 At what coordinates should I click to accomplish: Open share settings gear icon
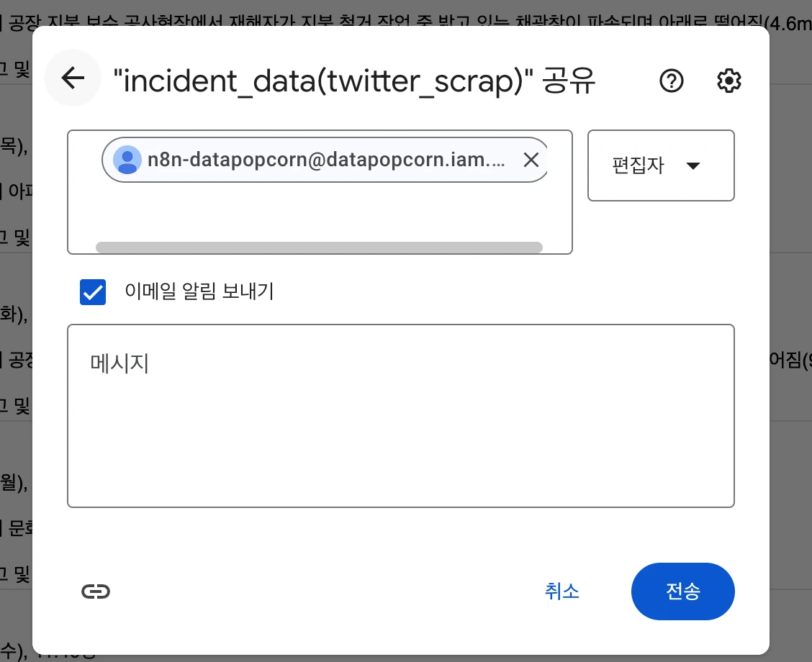[728, 81]
